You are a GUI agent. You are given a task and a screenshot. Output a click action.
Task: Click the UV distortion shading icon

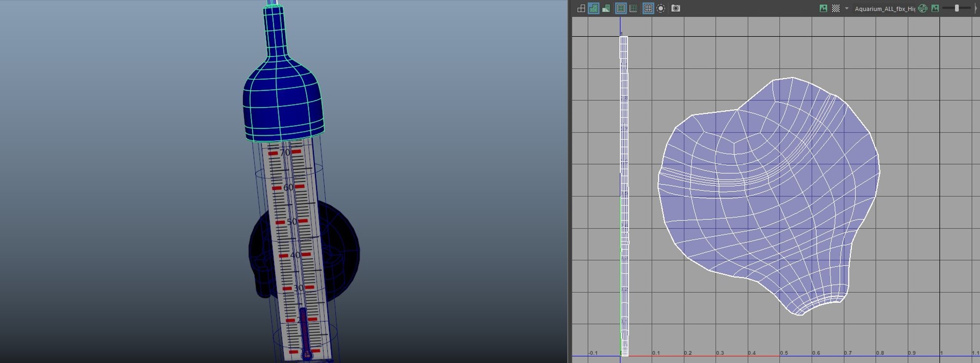pos(606,8)
